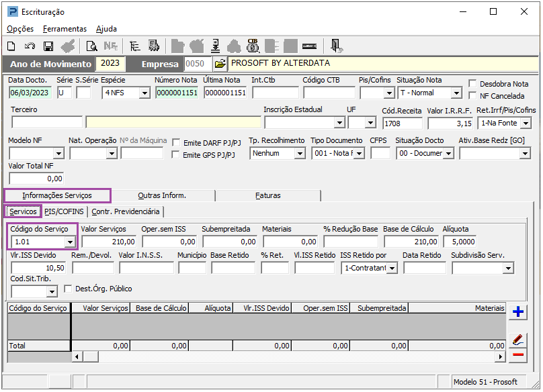
Task: Click the Ano de Movimento 2023 field
Action: point(110,63)
